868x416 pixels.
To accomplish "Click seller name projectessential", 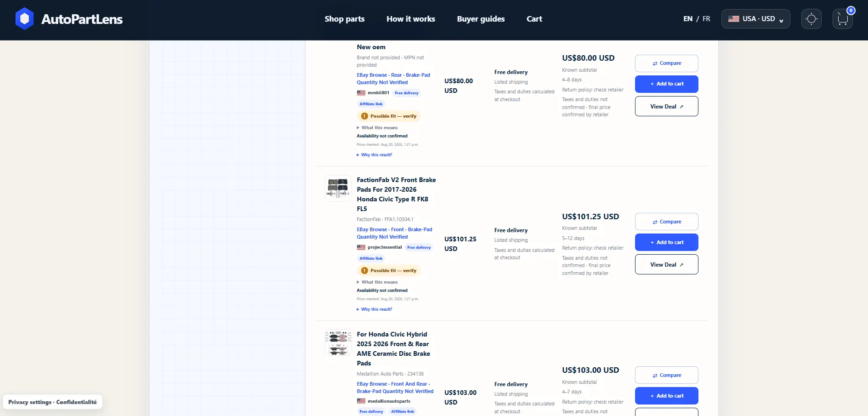I will pos(385,247).
